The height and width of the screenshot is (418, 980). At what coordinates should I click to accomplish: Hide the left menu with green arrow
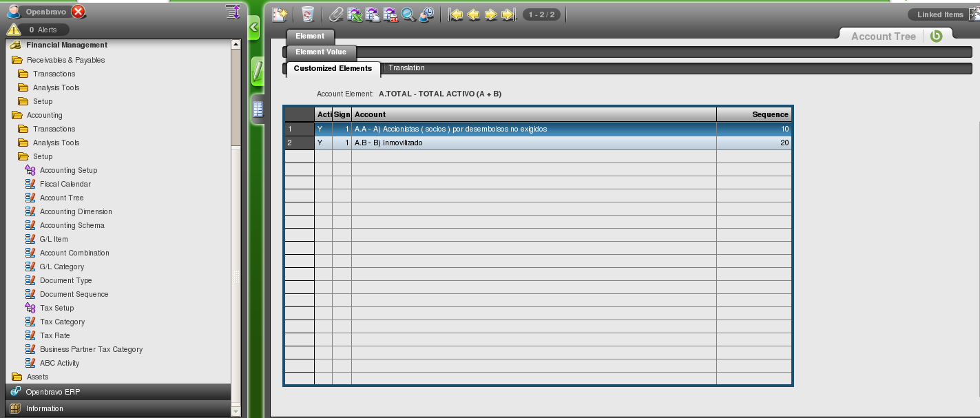tap(253, 28)
